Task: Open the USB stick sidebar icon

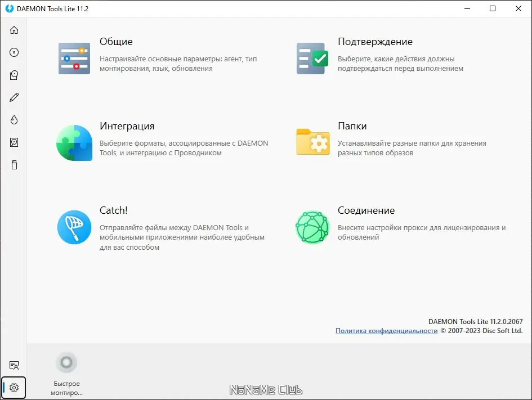Action: [14, 165]
